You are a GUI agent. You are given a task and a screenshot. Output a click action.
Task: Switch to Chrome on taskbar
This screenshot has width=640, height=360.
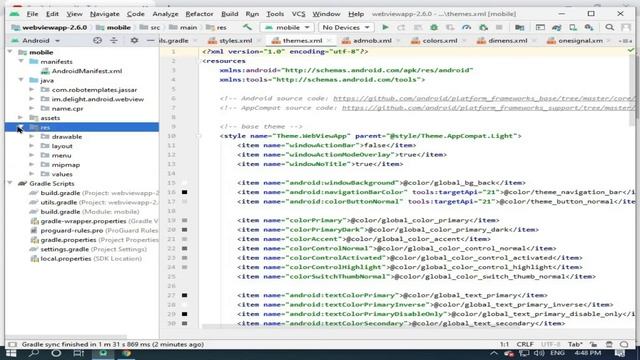tap(126, 353)
